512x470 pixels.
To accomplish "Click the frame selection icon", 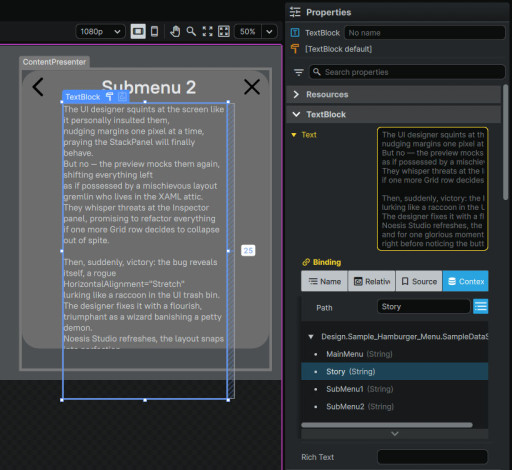I will [224, 32].
